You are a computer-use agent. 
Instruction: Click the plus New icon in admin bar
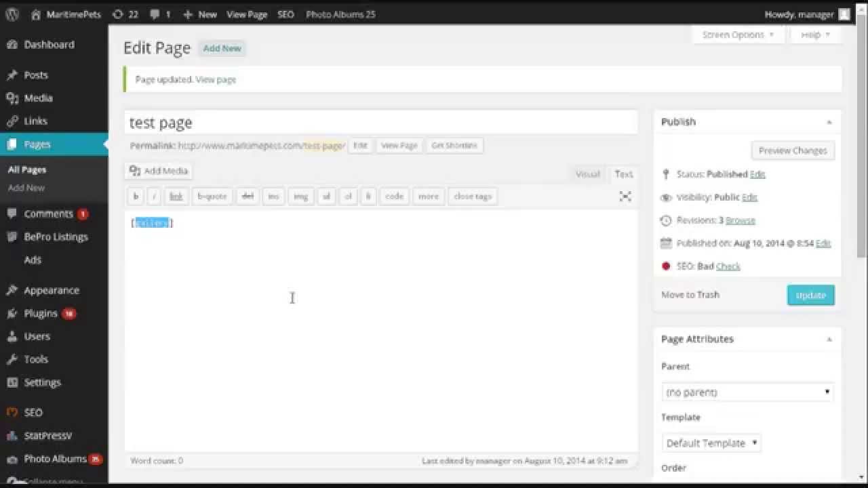(x=188, y=14)
